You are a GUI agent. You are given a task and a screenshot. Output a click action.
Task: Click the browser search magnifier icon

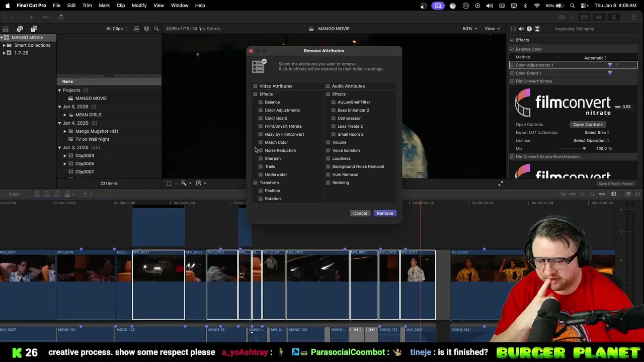point(156,29)
